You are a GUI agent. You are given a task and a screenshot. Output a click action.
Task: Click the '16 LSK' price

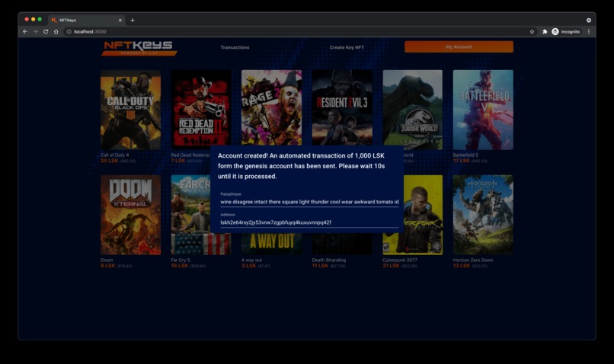coord(179,266)
